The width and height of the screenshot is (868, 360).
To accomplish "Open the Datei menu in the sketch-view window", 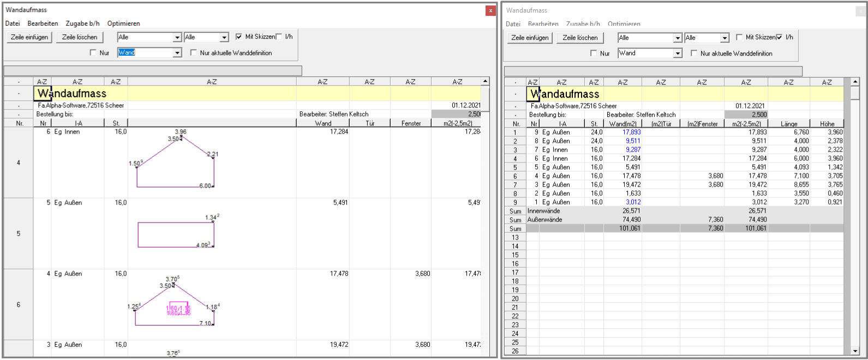I will click(x=13, y=23).
